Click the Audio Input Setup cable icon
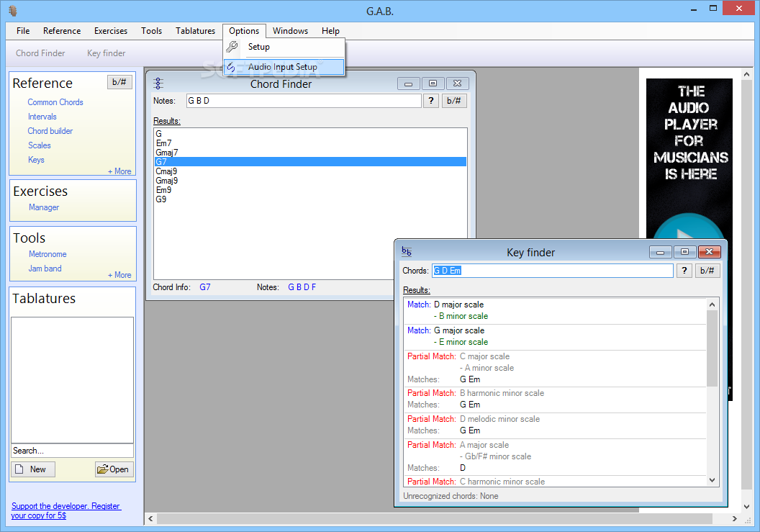Screen dimensions: 760x532 point(231,67)
